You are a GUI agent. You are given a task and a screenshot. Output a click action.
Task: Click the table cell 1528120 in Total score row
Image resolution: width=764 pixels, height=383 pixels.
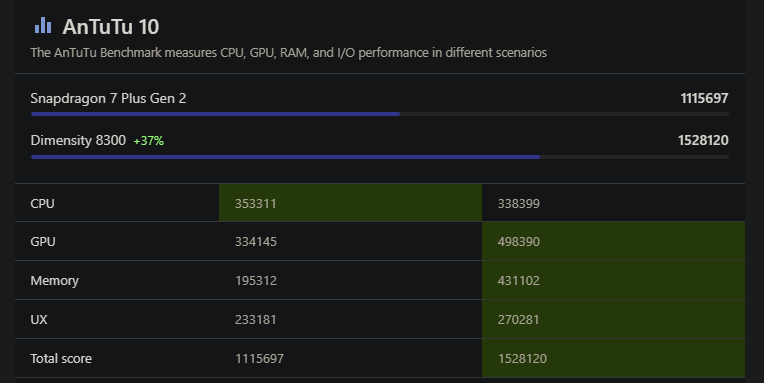tap(522, 359)
